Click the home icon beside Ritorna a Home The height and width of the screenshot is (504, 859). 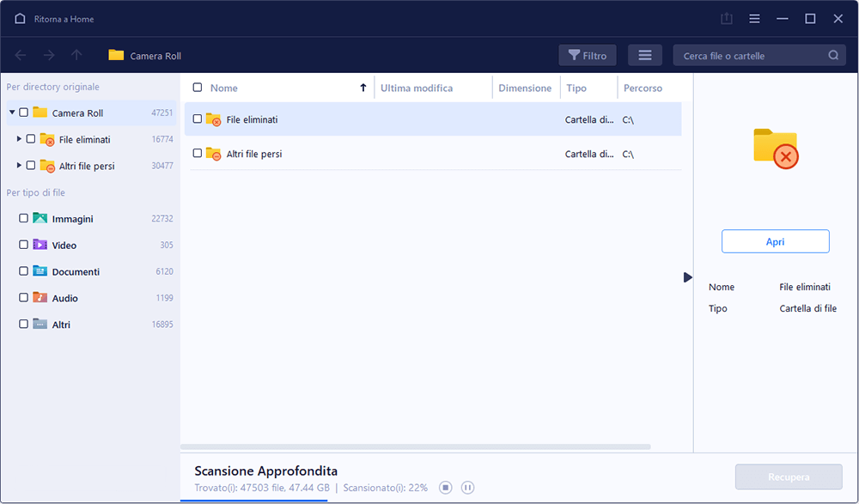[20, 19]
